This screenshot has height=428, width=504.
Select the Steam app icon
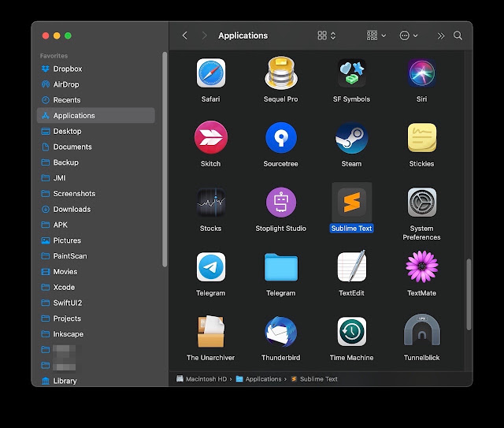pyautogui.click(x=351, y=138)
